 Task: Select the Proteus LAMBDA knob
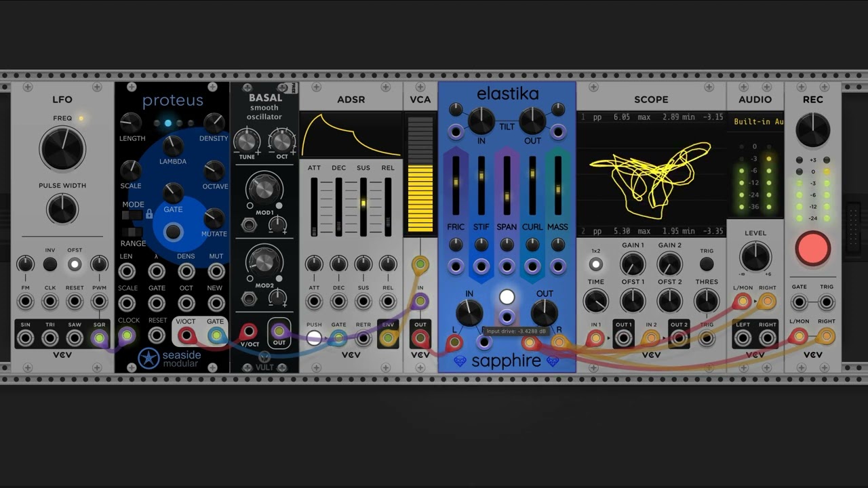point(173,146)
